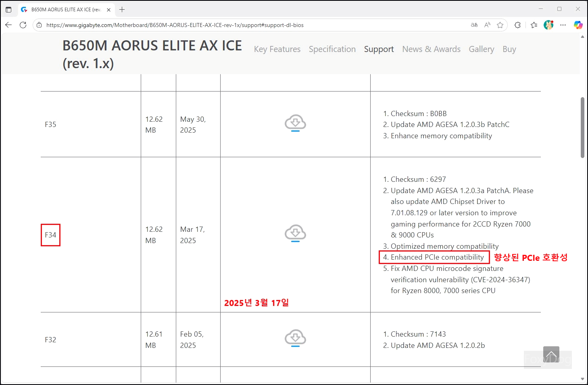Open the favorites list
Viewport: 588px width, 385px height.
pyautogui.click(x=534, y=25)
